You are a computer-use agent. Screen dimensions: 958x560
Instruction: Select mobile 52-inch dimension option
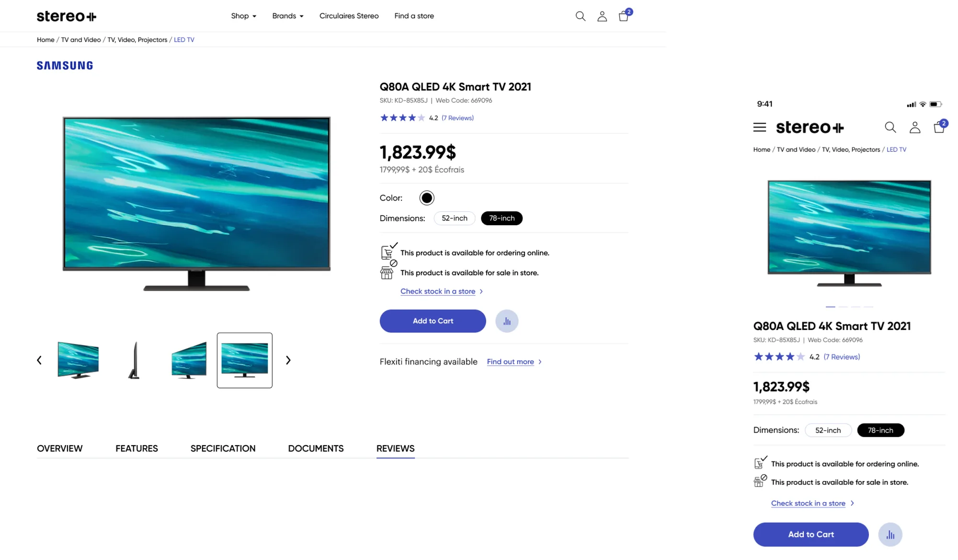pyautogui.click(x=828, y=430)
